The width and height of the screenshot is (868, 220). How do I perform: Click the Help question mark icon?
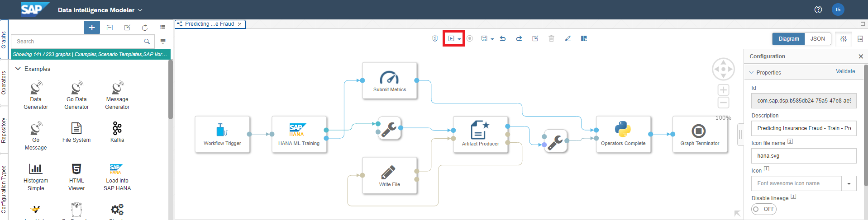coord(818,9)
